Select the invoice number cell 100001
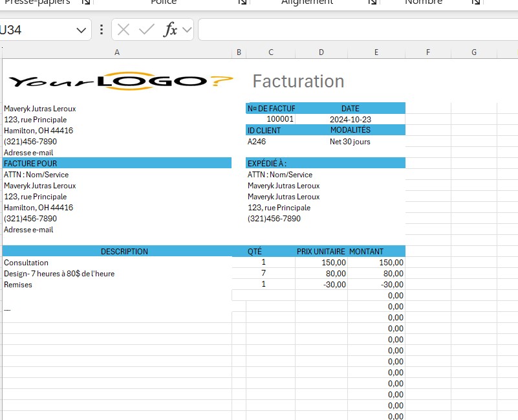The height and width of the screenshot is (420, 518). (x=280, y=120)
